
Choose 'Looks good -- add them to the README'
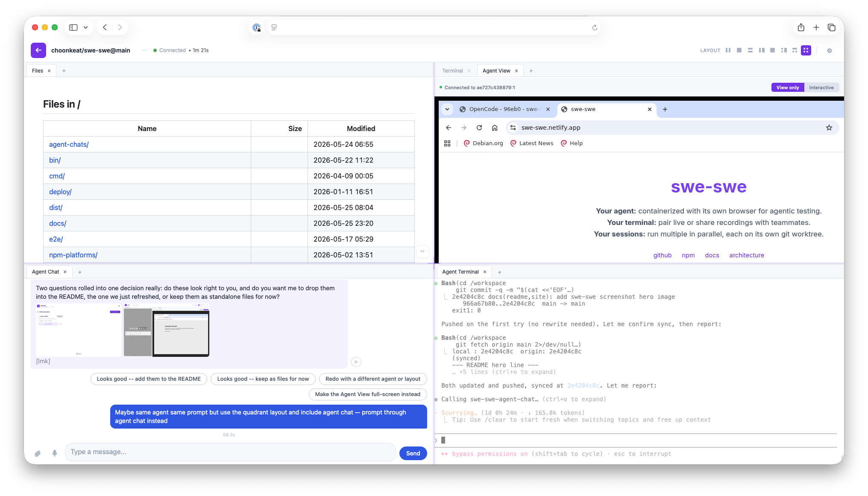(x=149, y=379)
